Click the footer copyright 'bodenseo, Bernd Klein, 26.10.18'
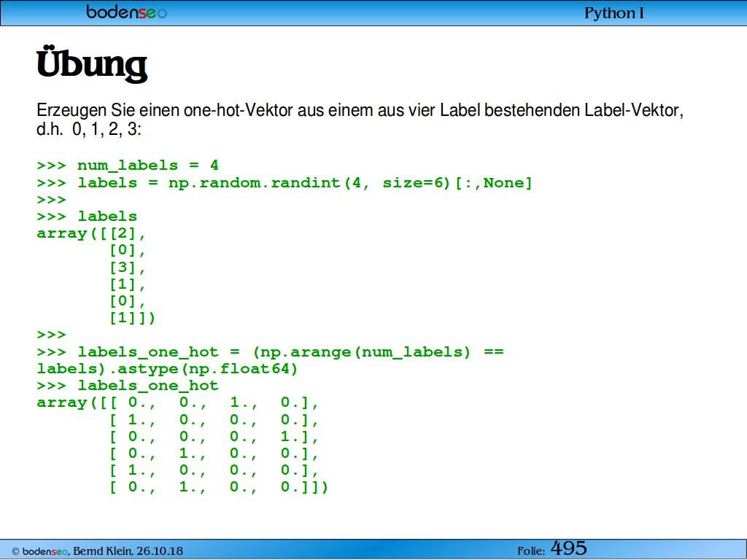The image size is (747, 560). click(97, 551)
